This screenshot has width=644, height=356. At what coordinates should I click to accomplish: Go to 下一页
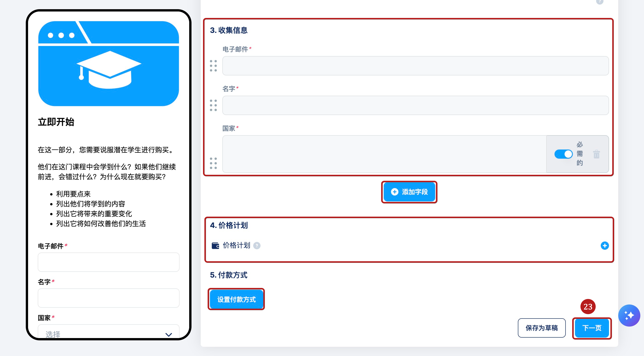pos(592,328)
